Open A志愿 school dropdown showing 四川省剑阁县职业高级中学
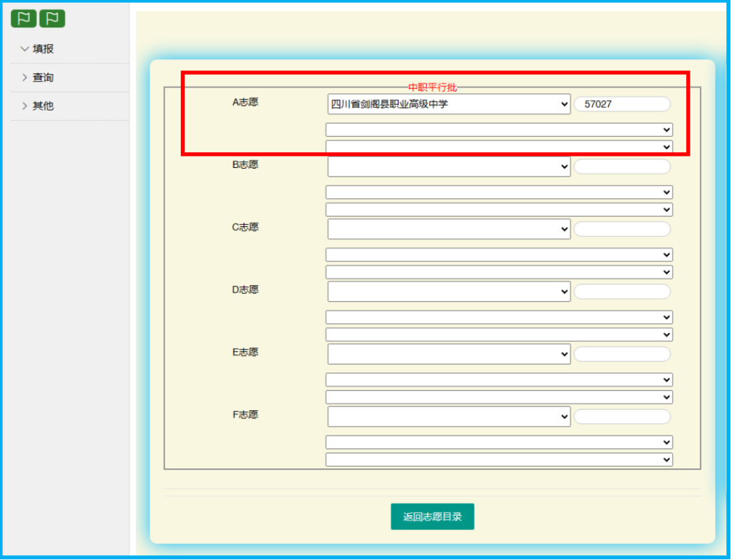 pyautogui.click(x=449, y=104)
